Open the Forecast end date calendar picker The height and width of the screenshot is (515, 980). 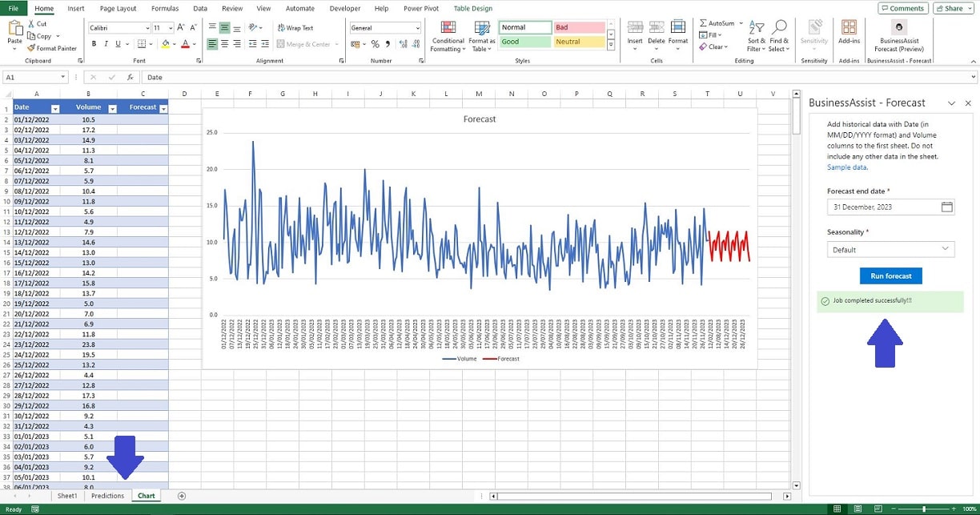point(946,207)
